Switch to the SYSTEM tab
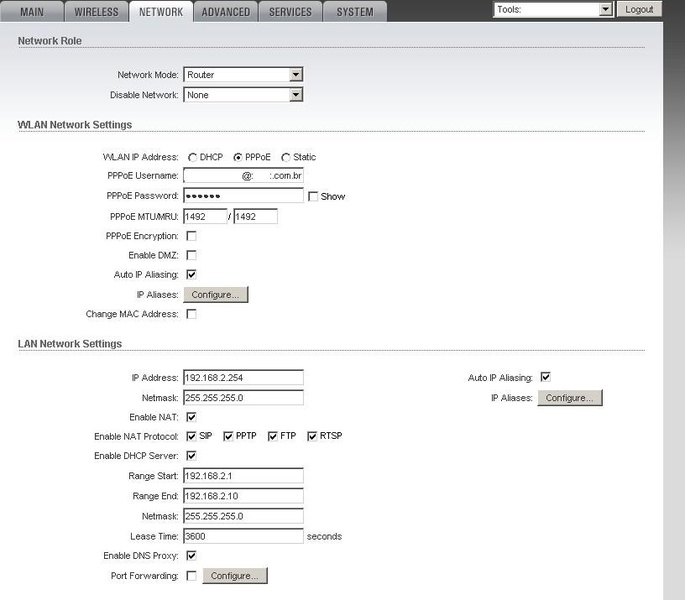 pyautogui.click(x=355, y=11)
